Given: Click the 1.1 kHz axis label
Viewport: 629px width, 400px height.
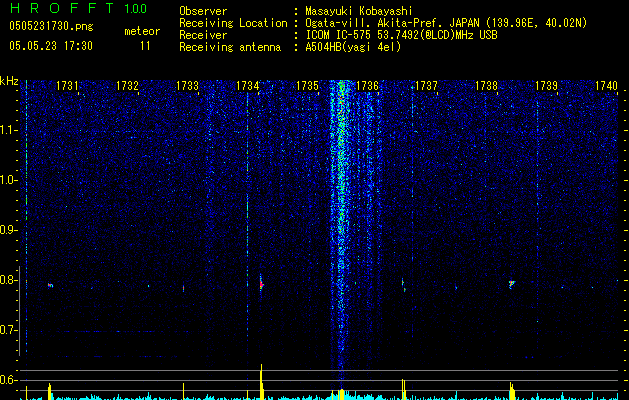Looking at the screenshot, I should [x=8, y=130].
